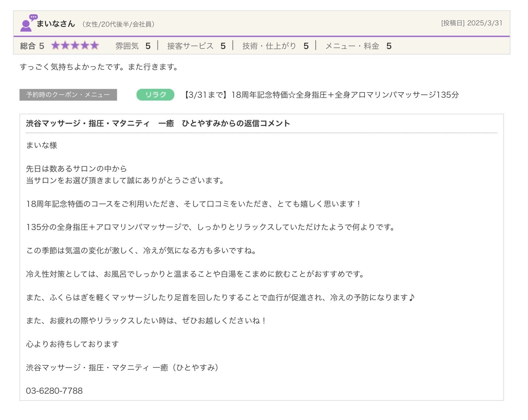This screenshot has width=528, height=420.
Task: Click the salon signature 一癒(ひとやすみ)
Action: click(122, 367)
